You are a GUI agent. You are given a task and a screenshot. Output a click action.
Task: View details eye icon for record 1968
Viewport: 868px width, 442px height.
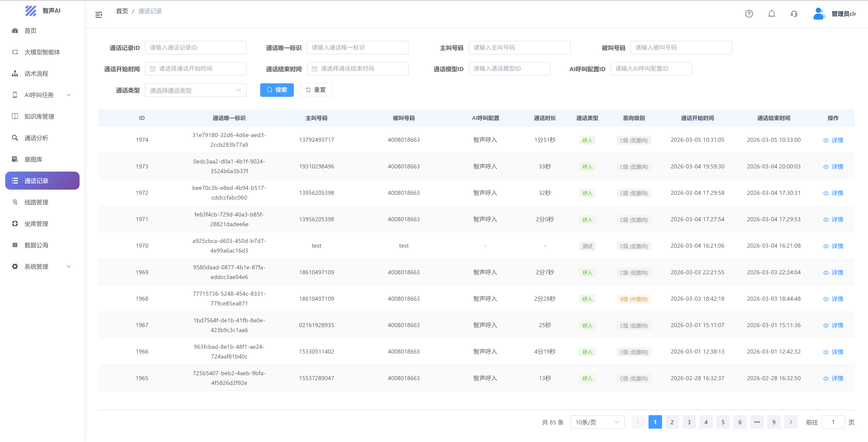pos(826,299)
